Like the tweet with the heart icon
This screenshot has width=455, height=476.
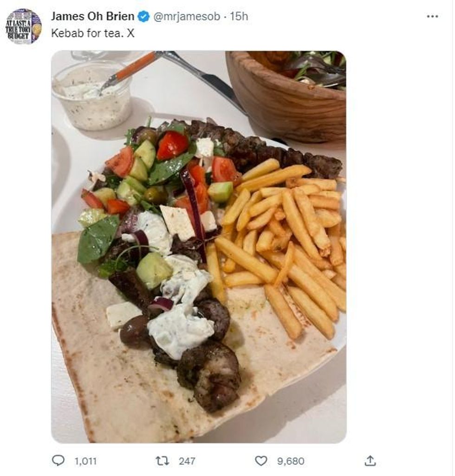262,461
